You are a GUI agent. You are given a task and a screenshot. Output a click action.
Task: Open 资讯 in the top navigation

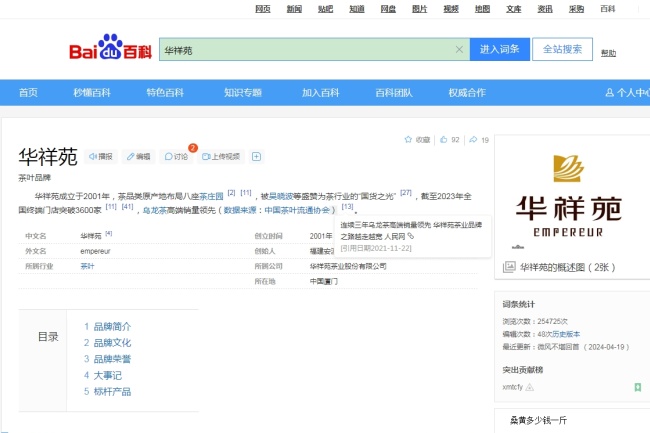545,9
